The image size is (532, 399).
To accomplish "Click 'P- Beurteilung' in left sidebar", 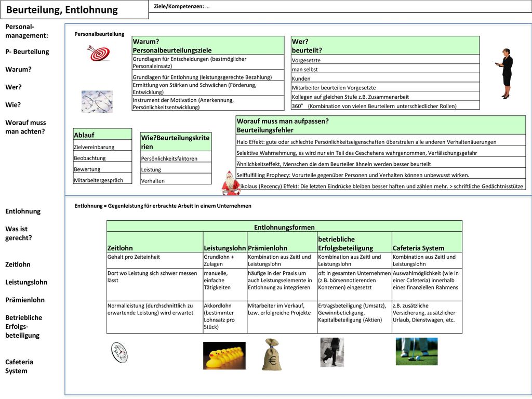I will 27,51.
